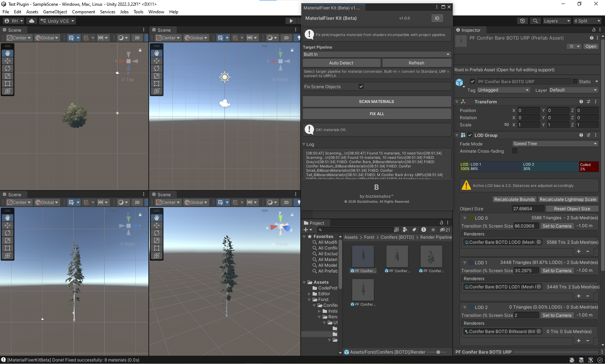Open the Undo History icon in the top toolbar
Viewport: 605px width, 364px height.
(x=523, y=21)
